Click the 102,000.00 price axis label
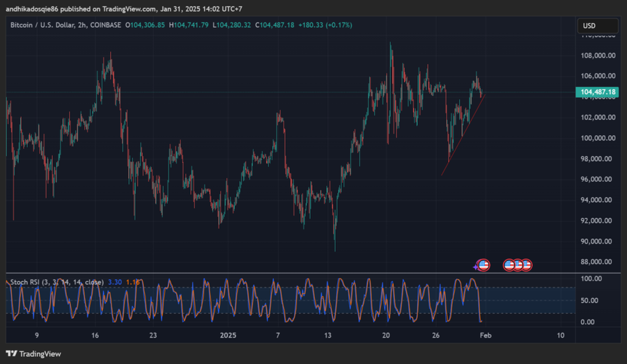Image resolution: width=627 pixels, height=364 pixels. tap(598, 118)
